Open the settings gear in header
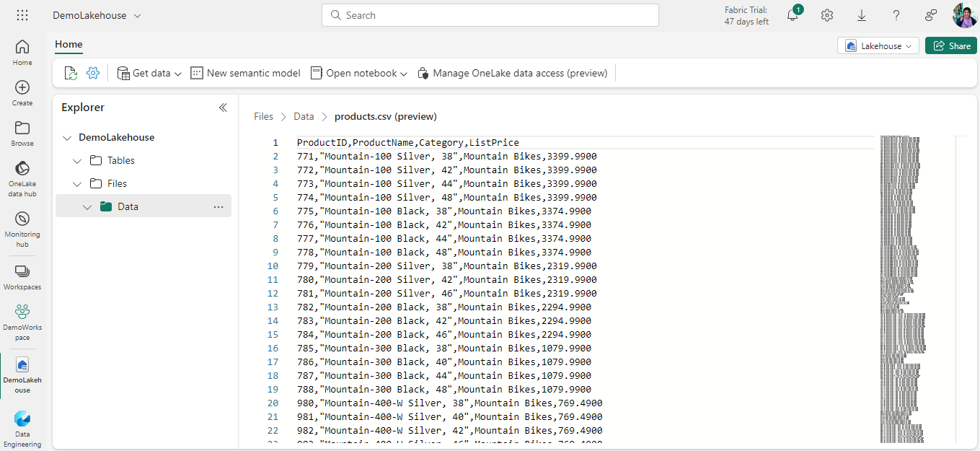This screenshot has height=451, width=980. (x=827, y=15)
